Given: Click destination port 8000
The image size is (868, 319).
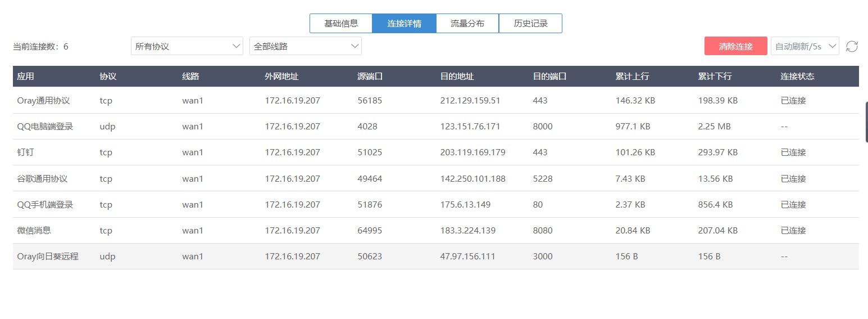Looking at the screenshot, I should point(543,127).
